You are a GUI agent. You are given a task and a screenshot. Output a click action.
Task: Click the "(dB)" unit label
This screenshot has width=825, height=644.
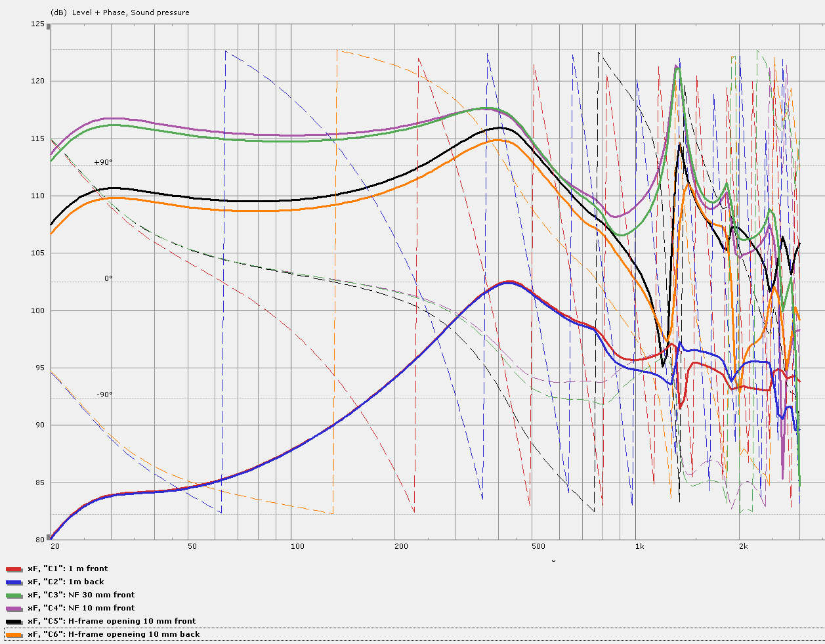pyautogui.click(x=58, y=12)
